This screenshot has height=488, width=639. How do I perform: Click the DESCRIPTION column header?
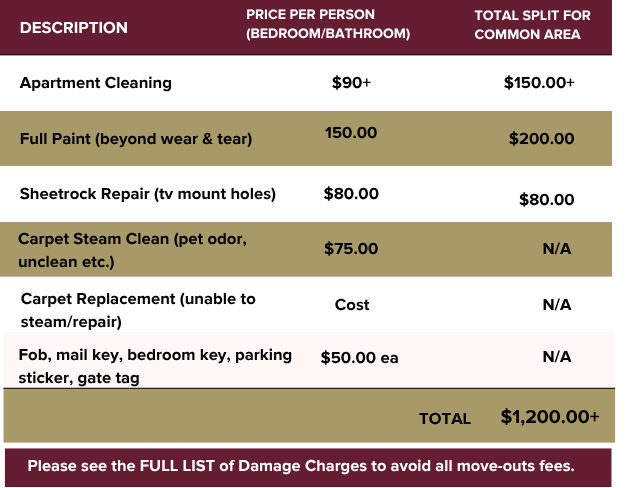(74, 27)
